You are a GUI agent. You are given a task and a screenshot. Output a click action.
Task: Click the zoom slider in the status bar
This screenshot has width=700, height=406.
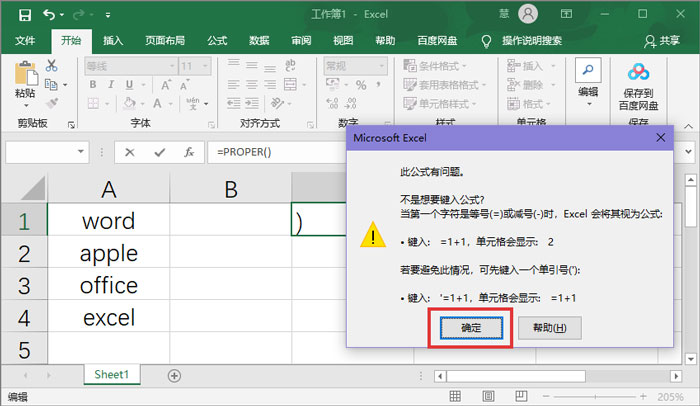click(620, 396)
